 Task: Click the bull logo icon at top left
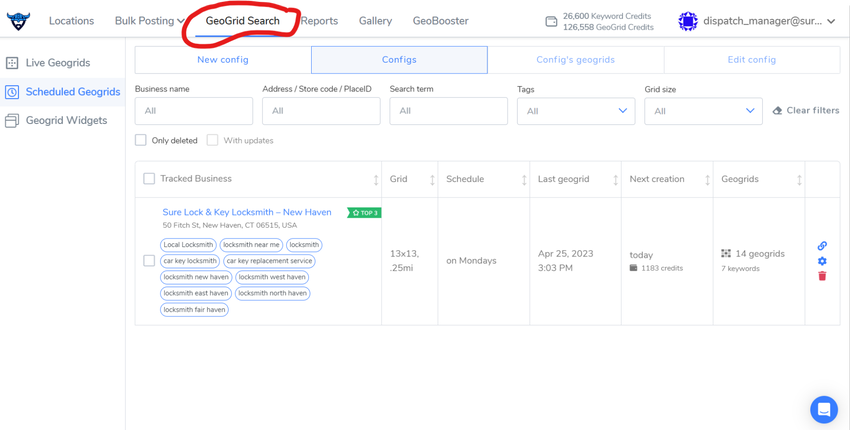pyautogui.click(x=18, y=21)
